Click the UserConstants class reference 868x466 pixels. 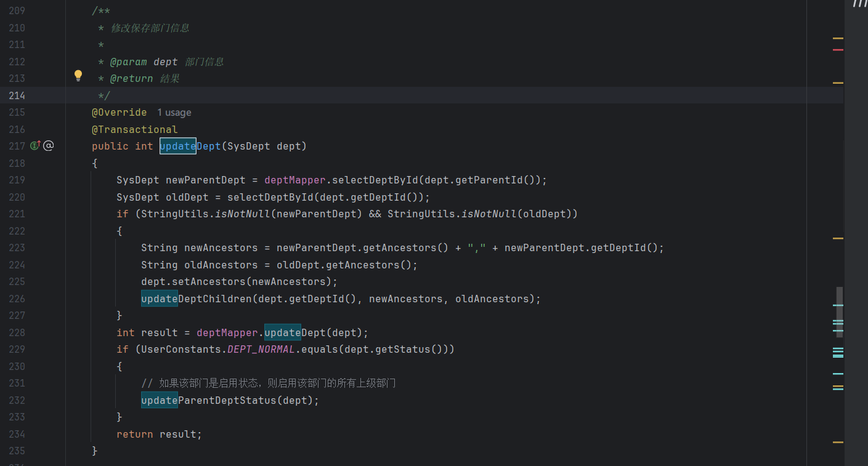181,349
